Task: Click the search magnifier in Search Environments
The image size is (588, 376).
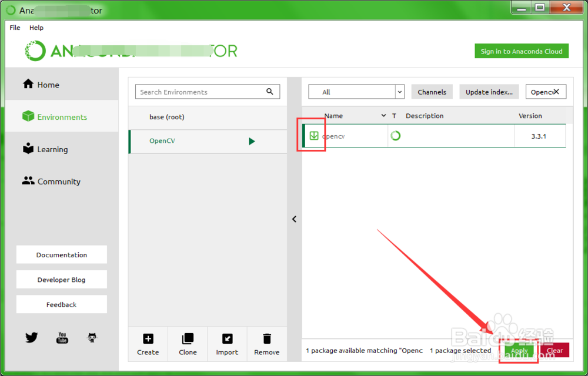Action: [x=270, y=92]
